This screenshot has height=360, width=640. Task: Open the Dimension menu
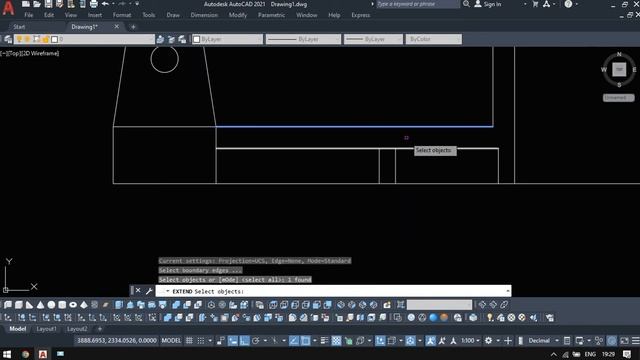(x=204, y=15)
